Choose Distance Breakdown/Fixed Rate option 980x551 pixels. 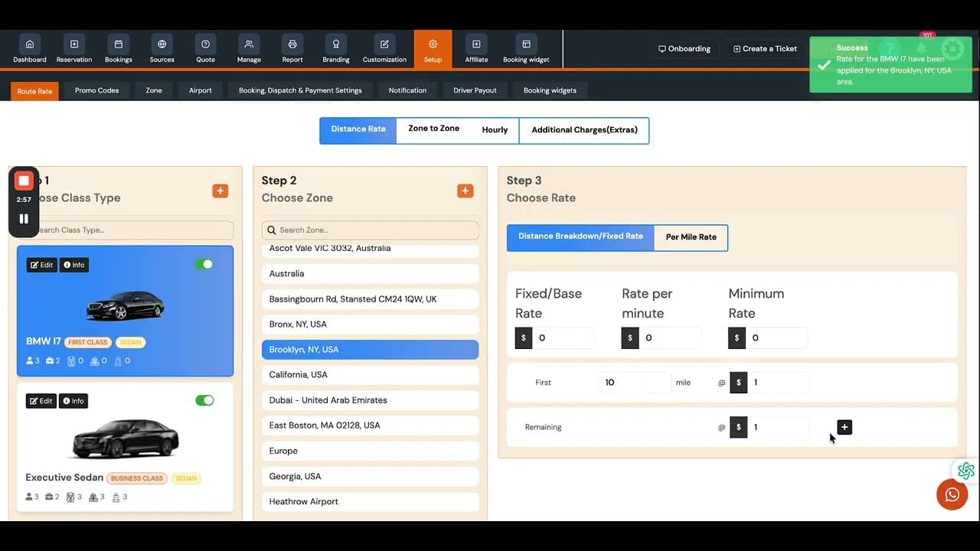click(x=580, y=237)
